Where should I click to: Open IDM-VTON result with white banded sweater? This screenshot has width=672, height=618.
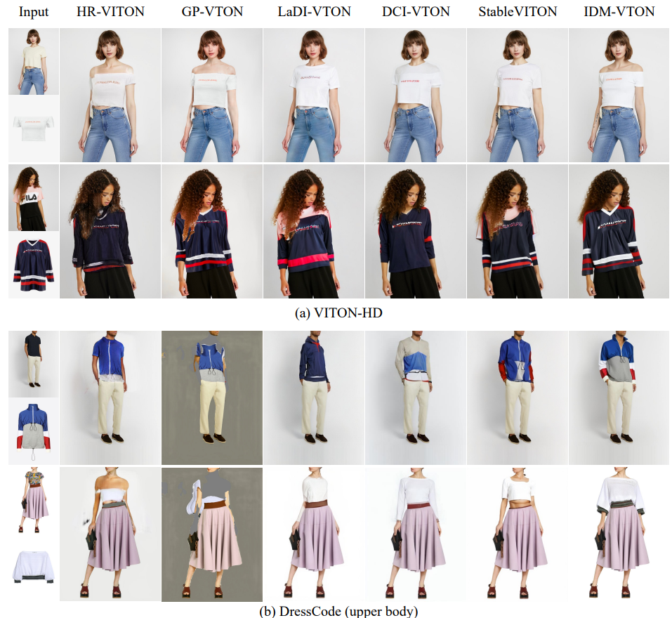pos(619,534)
